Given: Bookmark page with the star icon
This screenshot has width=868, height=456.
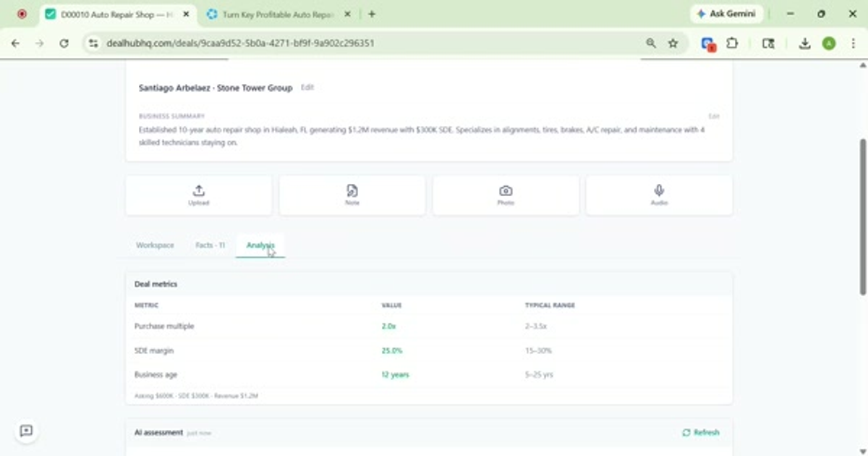Looking at the screenshot, I should pyautogui.click(x=673, y=43).
